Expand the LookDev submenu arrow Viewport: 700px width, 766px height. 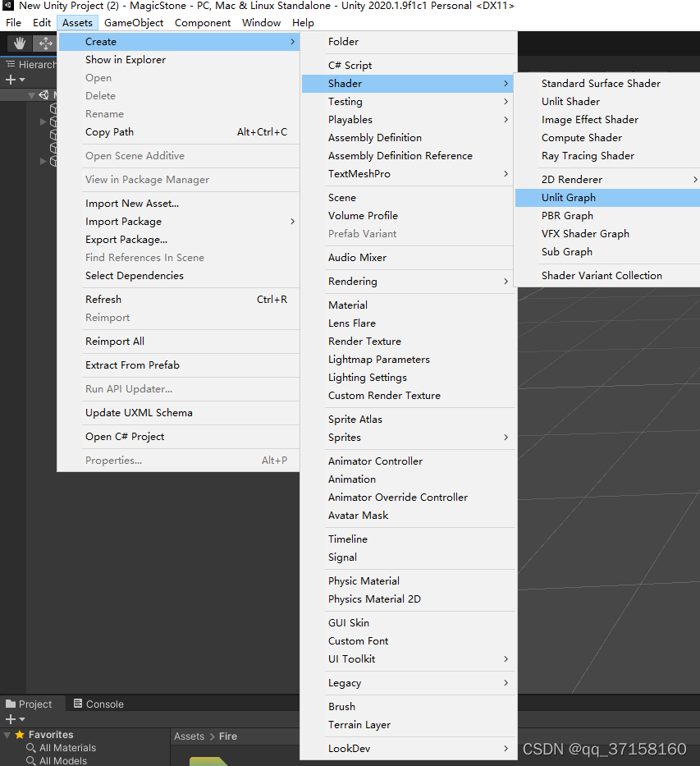click(506, 749)
